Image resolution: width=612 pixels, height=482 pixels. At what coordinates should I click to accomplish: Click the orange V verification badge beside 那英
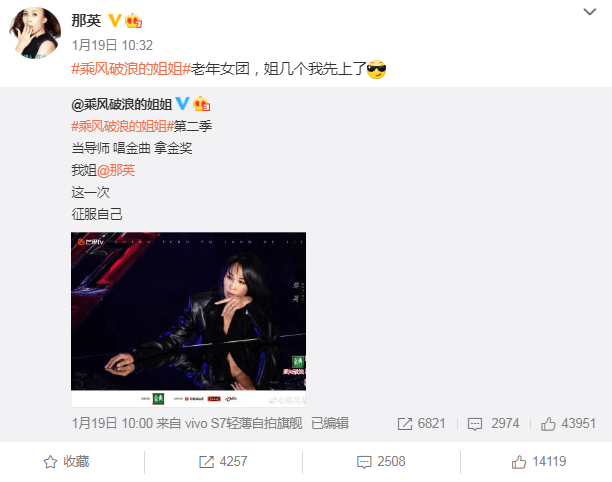(115, 20)
